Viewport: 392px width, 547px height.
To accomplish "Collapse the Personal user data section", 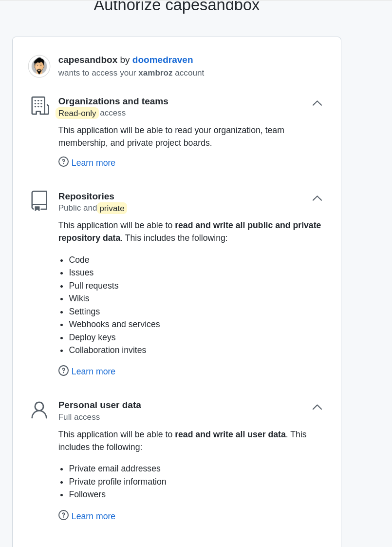I will (x=317, y=407).
